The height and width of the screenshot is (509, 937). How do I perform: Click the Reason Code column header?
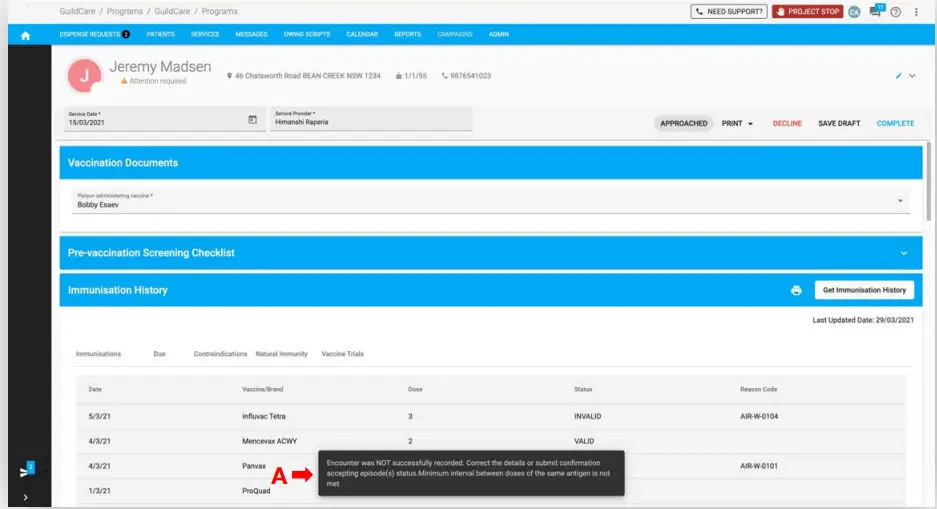tap(758, 390)
